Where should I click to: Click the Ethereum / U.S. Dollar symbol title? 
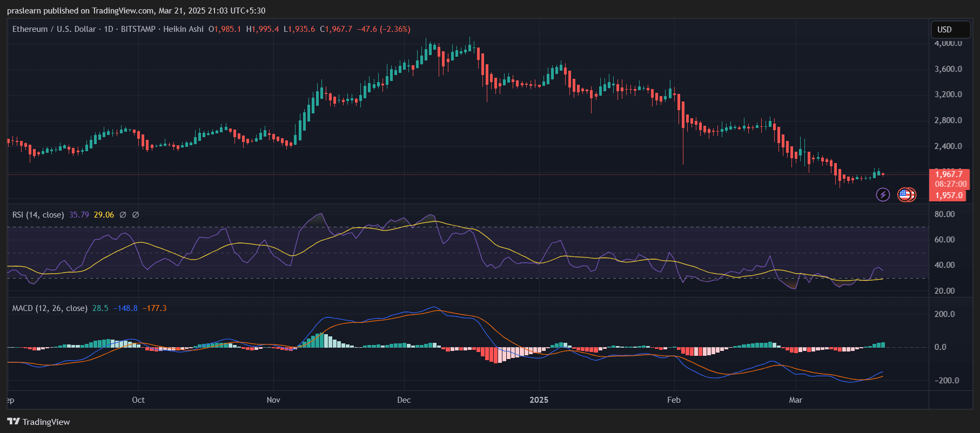(x=54, y=29)
